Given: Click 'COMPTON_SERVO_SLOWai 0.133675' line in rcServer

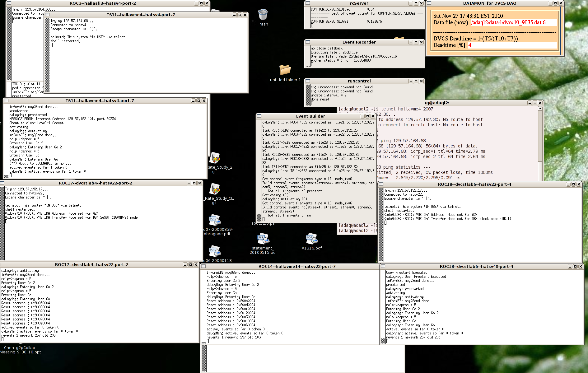Looking at the screenshot, I should [346, 21].
